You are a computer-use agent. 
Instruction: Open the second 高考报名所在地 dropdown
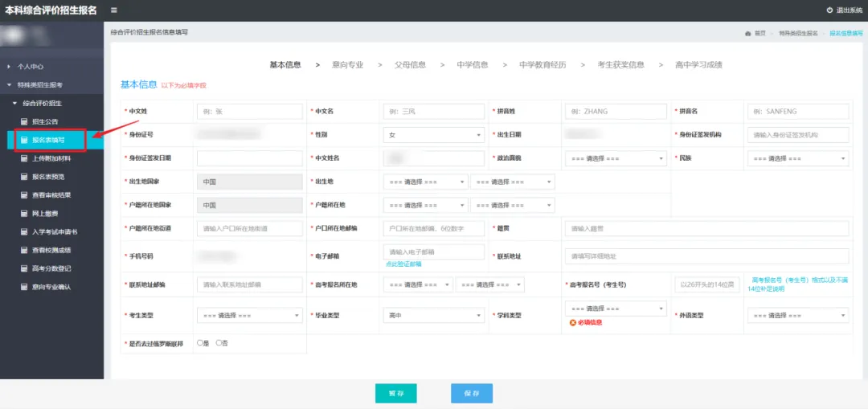[490, 284]
